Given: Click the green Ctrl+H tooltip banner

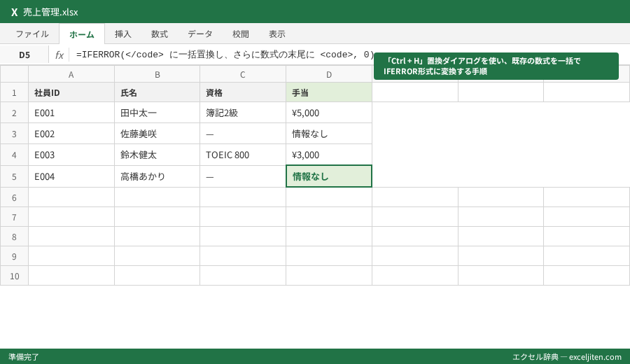Looking at the screenshot, I should click(x=496, y=66).
